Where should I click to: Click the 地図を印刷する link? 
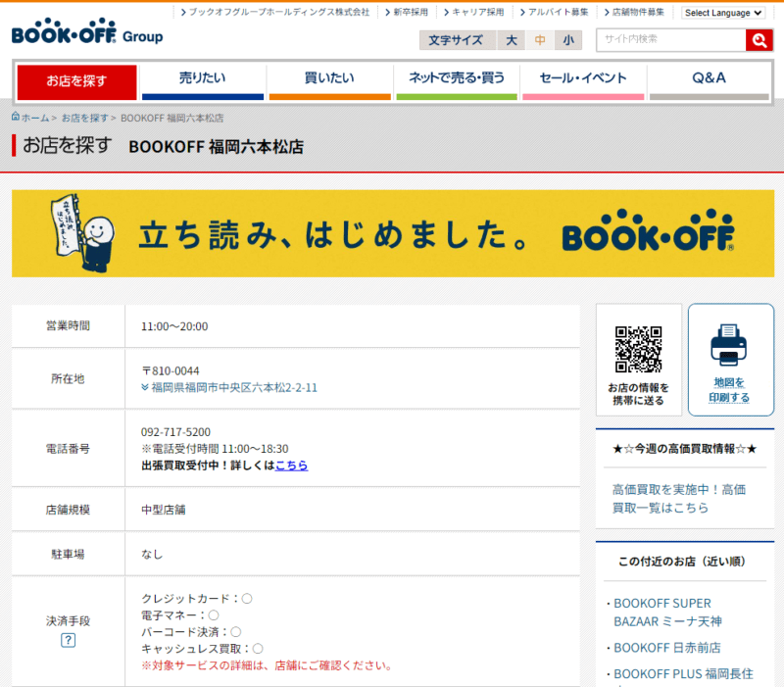coord(729,390)
